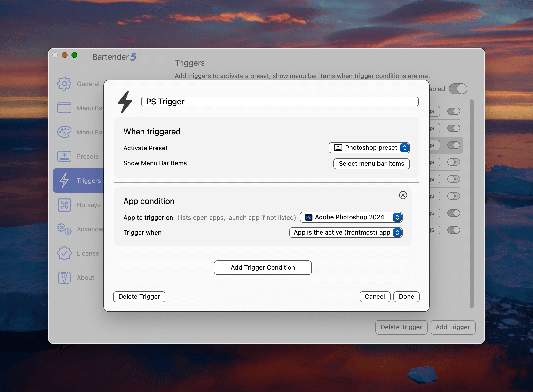The image size is (533, 392).
Task: Open the Presets sidebar icon
Action: point(64,156)
